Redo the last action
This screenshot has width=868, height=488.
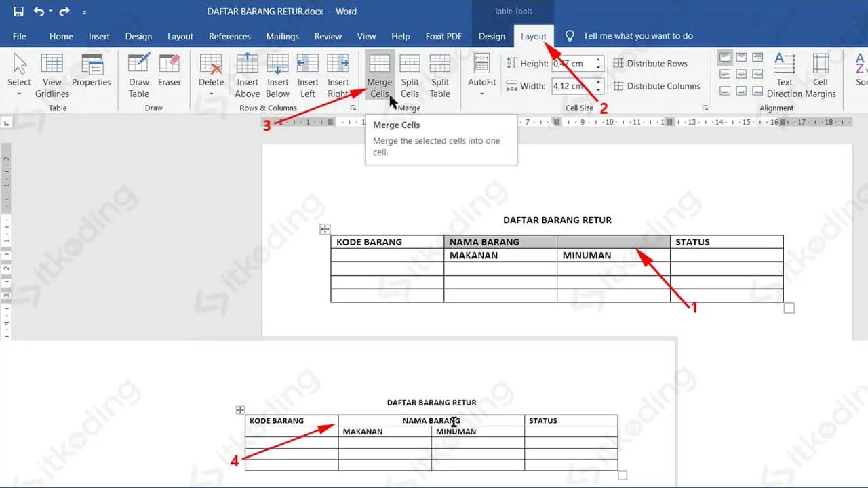coord(64,12)
